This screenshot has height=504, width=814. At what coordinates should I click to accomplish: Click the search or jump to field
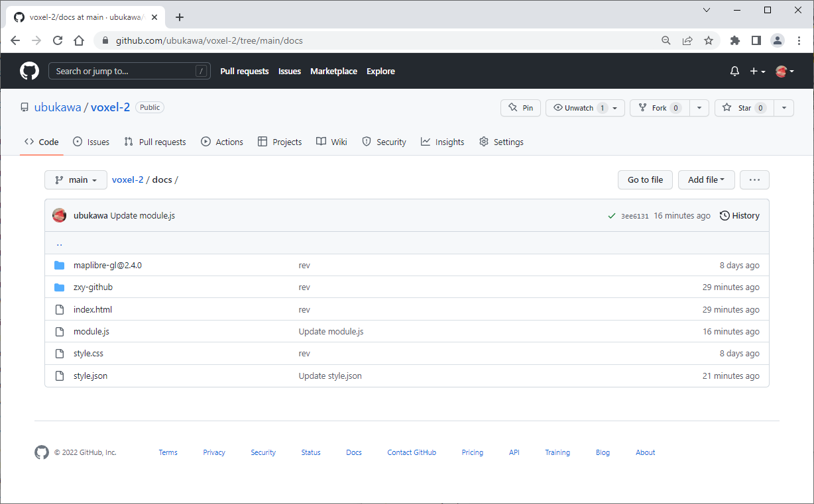(129, 71)
